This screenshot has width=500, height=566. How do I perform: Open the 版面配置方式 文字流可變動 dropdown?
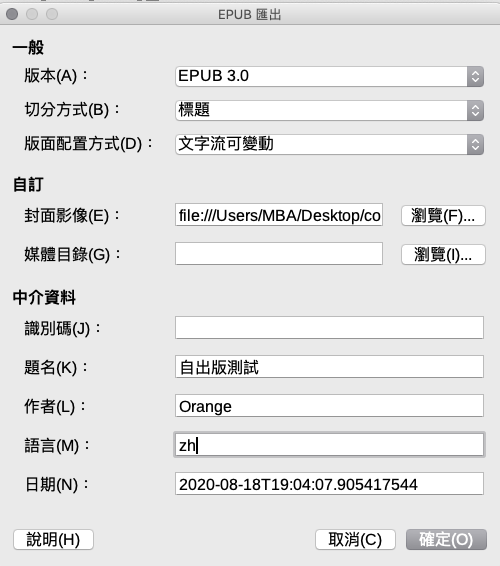point(329,144)
